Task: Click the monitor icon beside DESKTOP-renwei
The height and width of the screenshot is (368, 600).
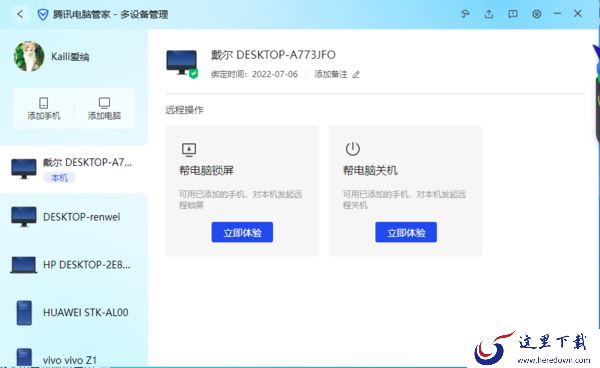Action: click(24, 217)
